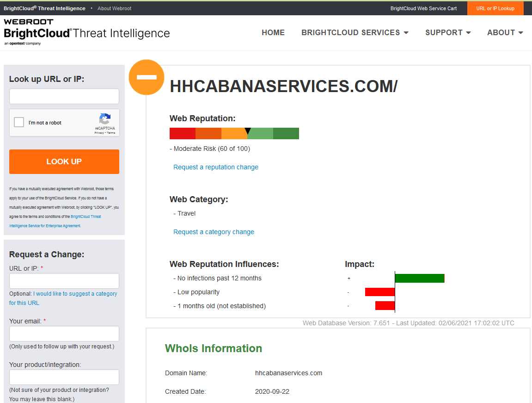
Task: Click the URL or IP Lookup button
Action: tap(495, 8)
